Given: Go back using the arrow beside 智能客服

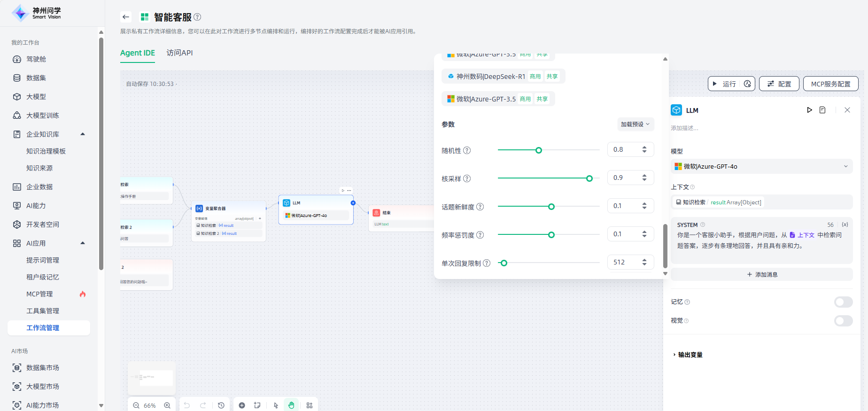Looking at the screenshot, I should [125, 17].
